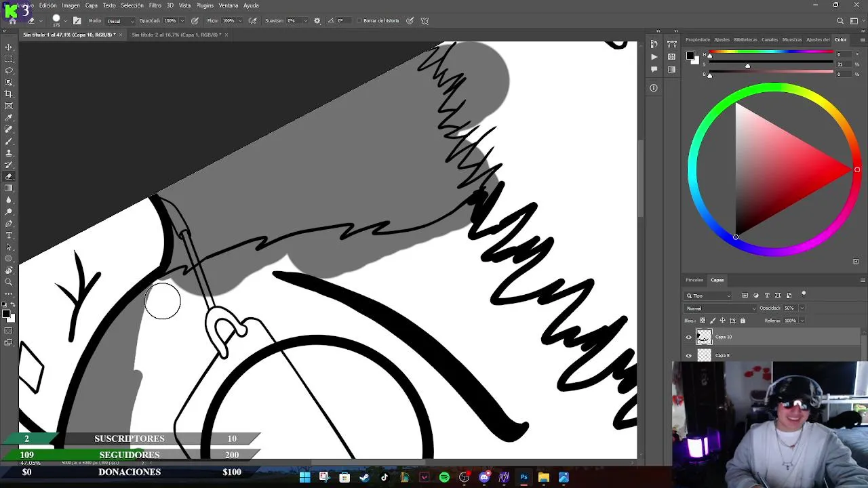This screenshot has height=488, width=868.
Task: Open the Filtro menu
Action: (155, 5)
